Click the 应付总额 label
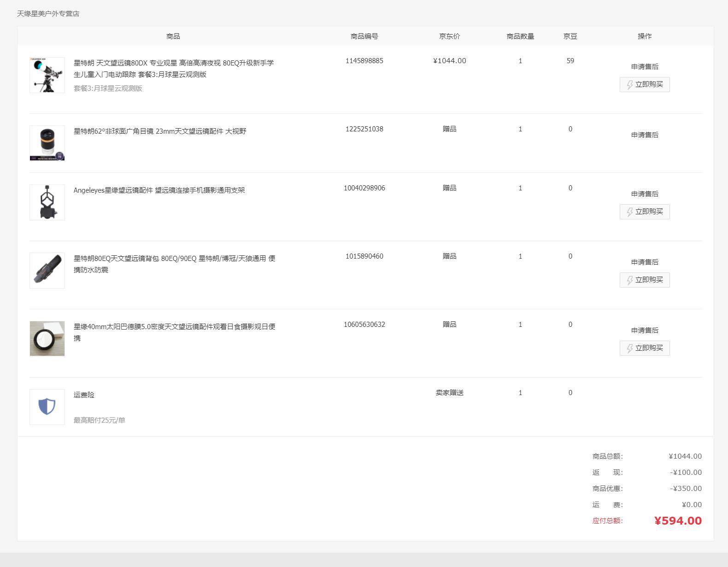Viewport: 728px width, 567px height. [x=608, y=521]
